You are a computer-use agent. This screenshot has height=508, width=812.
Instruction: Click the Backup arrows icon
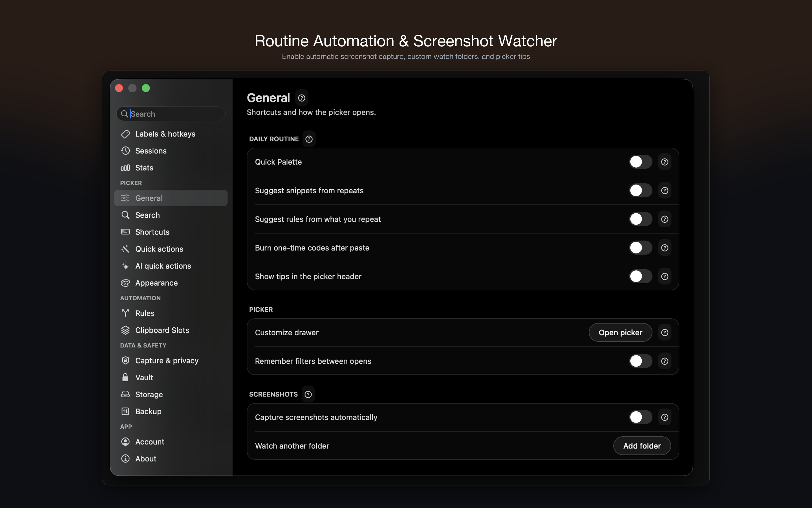click(x=125, y=411)
